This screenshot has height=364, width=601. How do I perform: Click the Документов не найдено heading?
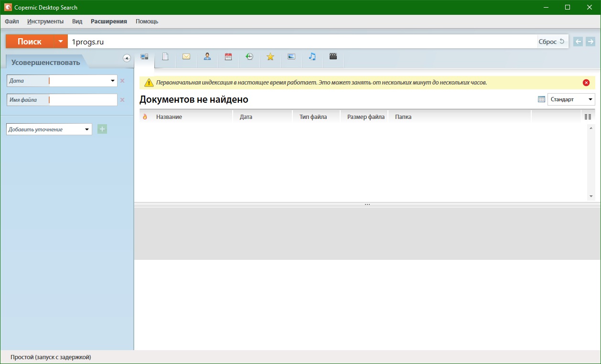pos(194,100)
